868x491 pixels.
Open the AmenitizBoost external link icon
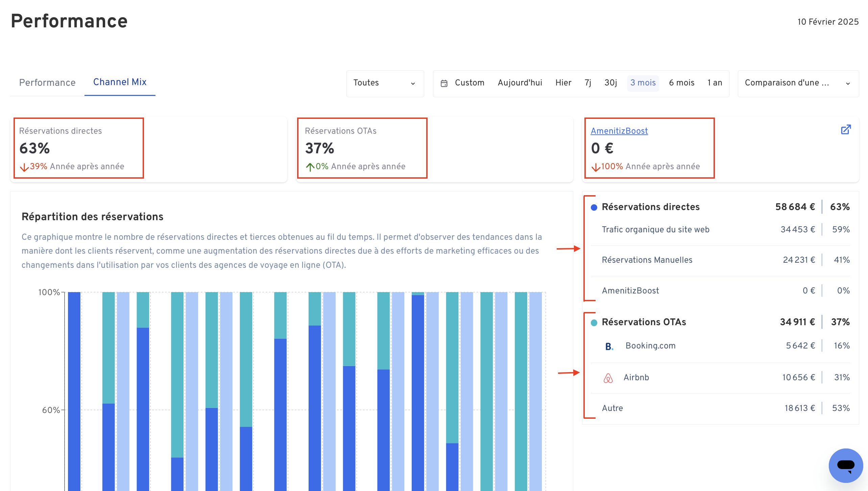[846, 130]
